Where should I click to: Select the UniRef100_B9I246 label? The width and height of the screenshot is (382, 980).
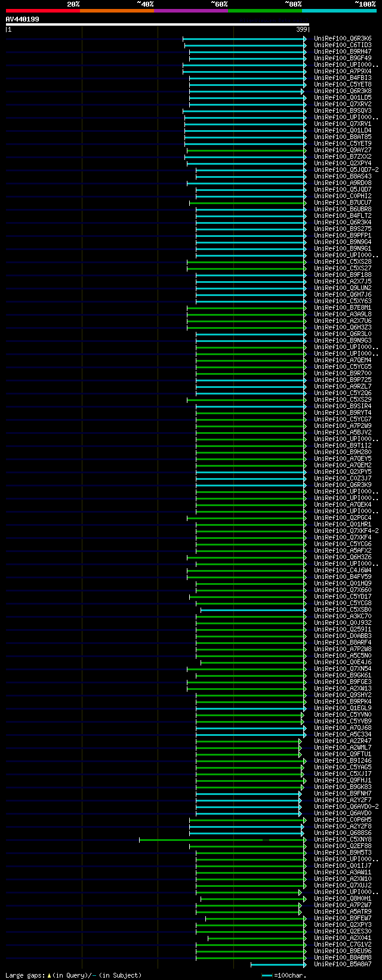343,760
